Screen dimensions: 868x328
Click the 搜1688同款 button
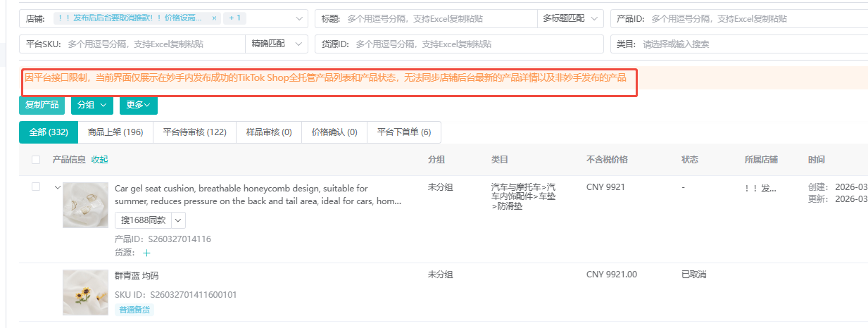tap(144, 220)
